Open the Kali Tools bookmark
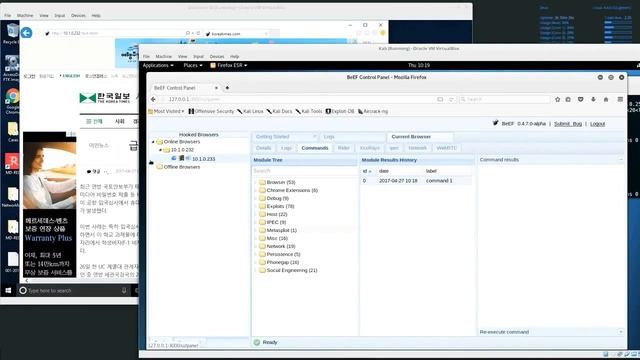This screenshot has width=640, height=360. [x=309, y=111]
